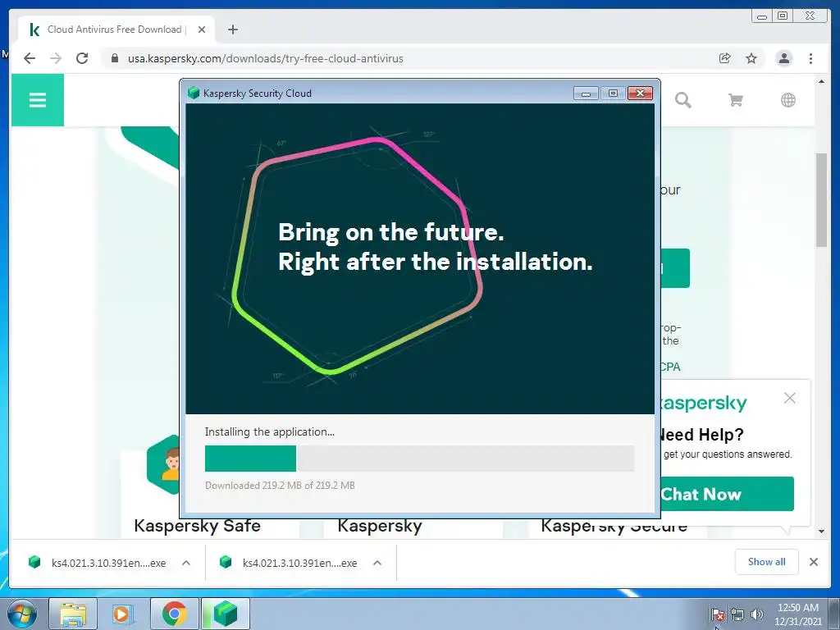
Task: Click the Chat Now button
Action: point(727,494)
